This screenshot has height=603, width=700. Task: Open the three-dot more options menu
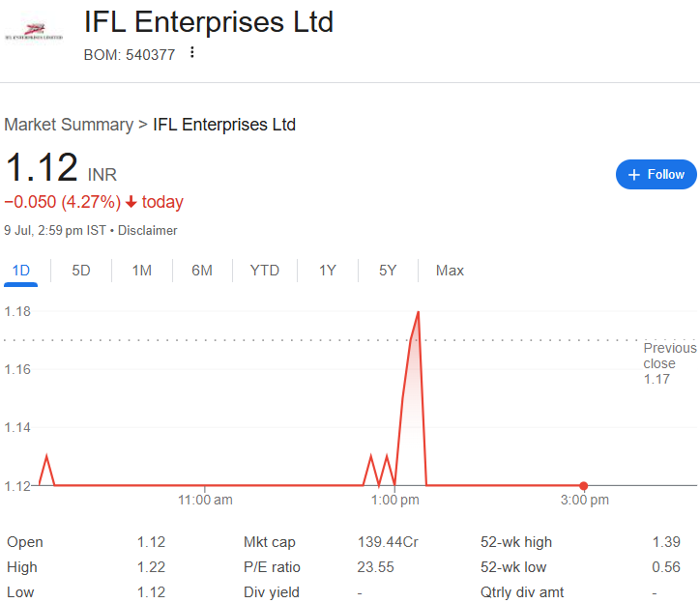[x=191, y=52]
